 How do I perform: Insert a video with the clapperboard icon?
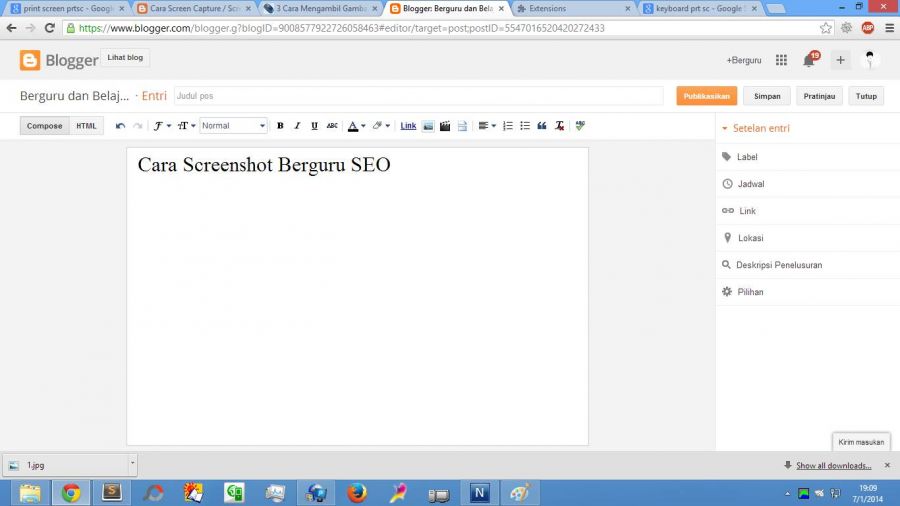445,126
